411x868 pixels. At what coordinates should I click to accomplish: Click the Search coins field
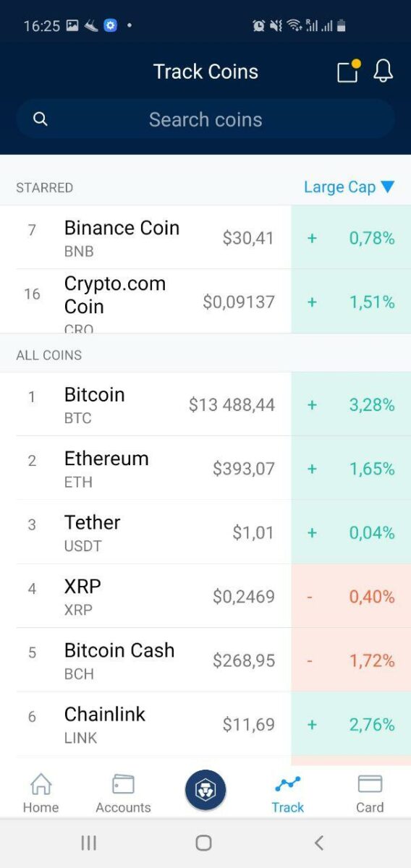pyautogui.click(x=205, y=119)
